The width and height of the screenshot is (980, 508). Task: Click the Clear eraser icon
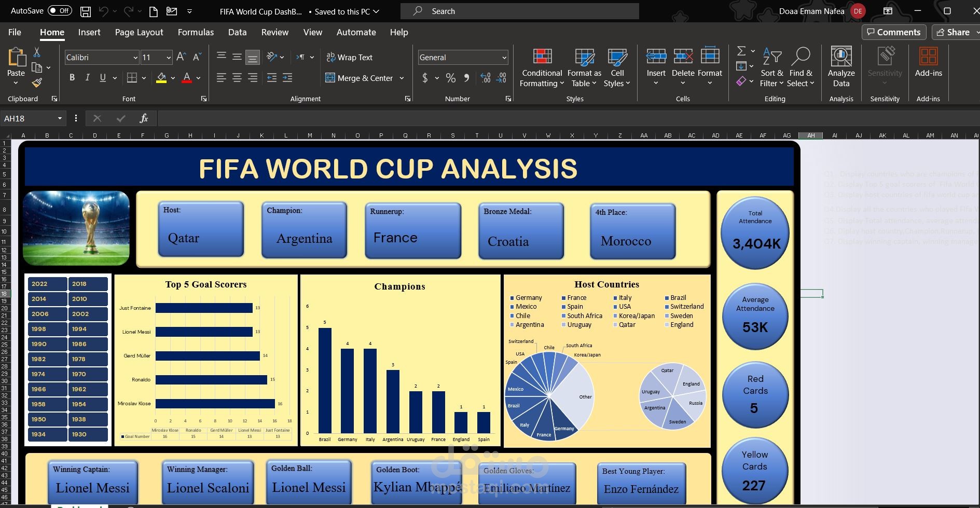point(741,81)
